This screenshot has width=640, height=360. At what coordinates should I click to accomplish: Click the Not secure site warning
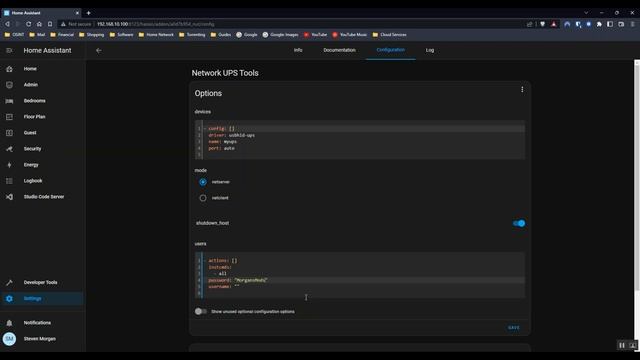(x=76, y=24)
